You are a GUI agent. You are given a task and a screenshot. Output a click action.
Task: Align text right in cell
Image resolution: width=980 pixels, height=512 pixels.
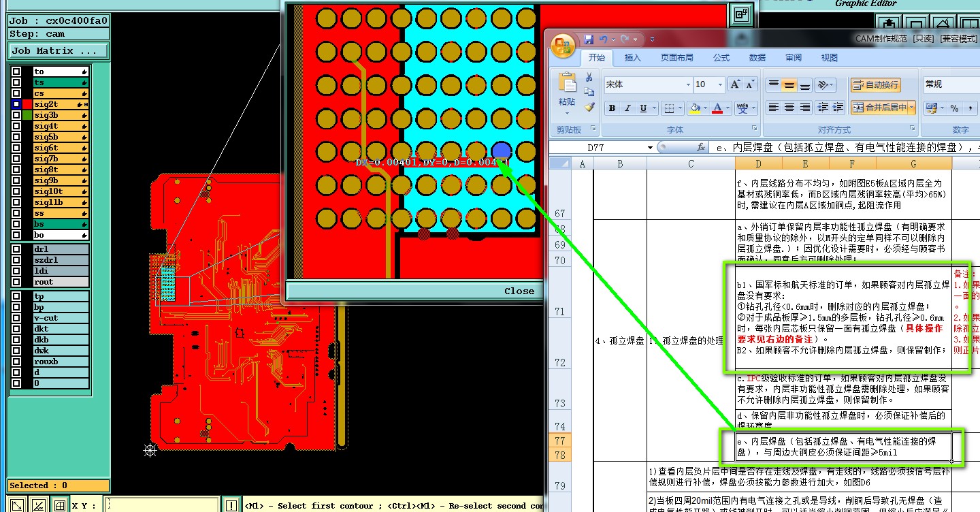coord(805,108)
